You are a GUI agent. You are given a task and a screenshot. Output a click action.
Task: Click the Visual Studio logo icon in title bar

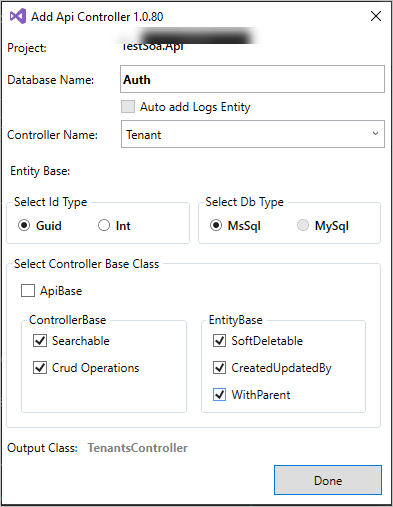click(x=18, y=16)
